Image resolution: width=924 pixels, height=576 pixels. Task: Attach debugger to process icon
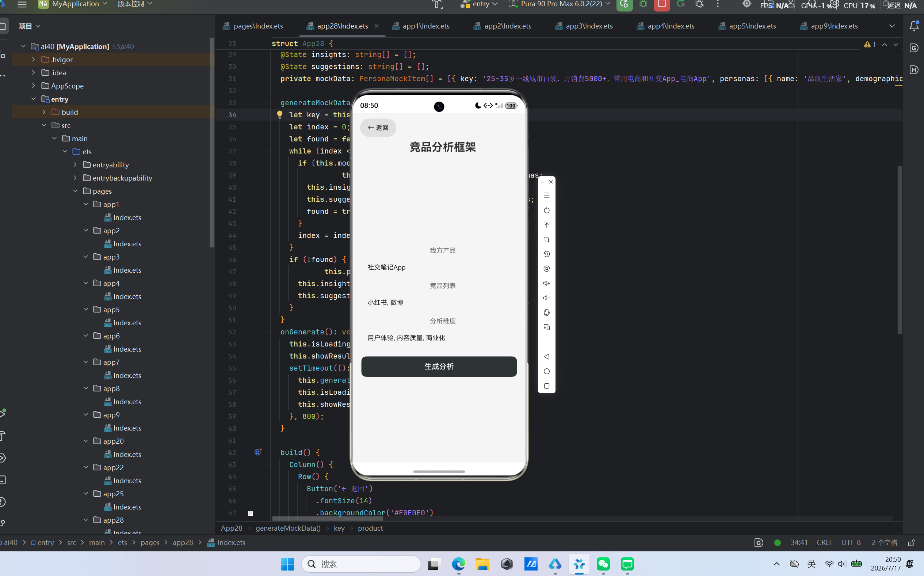[699, 4]
